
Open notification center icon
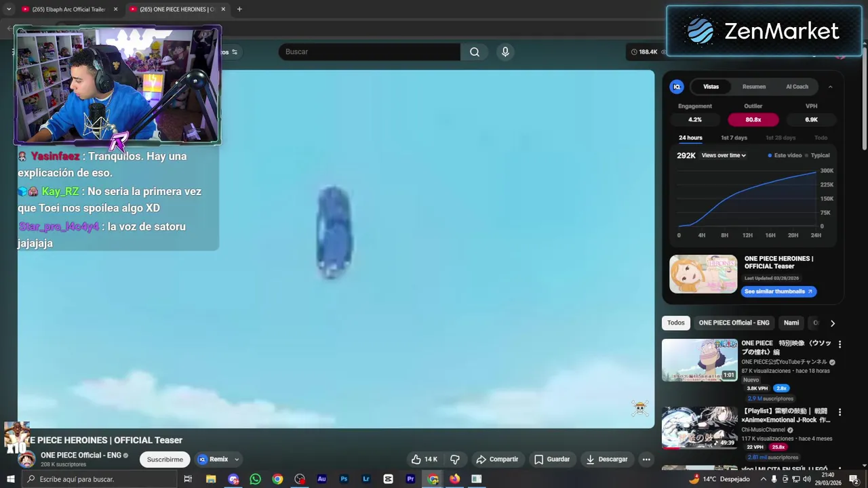(x=854, y=479)
